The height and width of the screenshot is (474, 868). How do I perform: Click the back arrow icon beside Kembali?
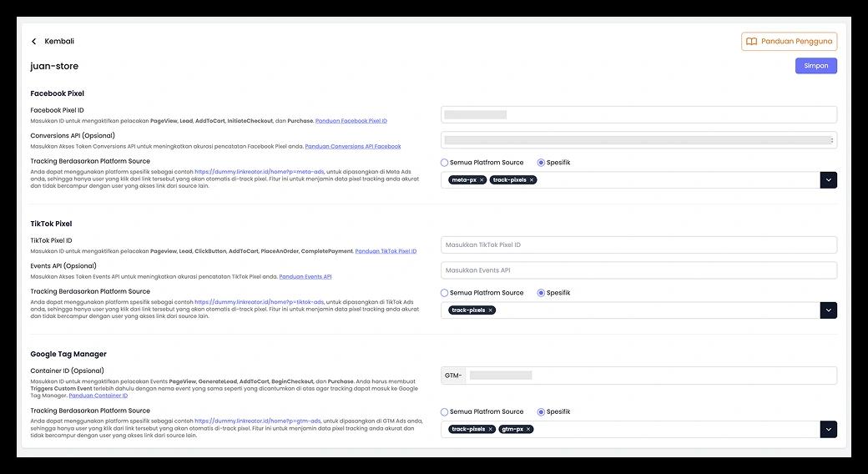(34, 42)
